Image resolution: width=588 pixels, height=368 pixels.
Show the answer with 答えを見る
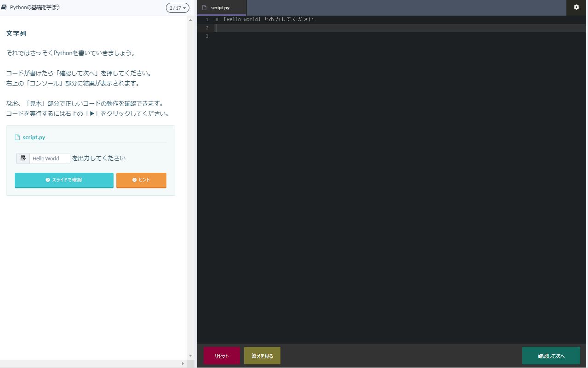[262, 356]
